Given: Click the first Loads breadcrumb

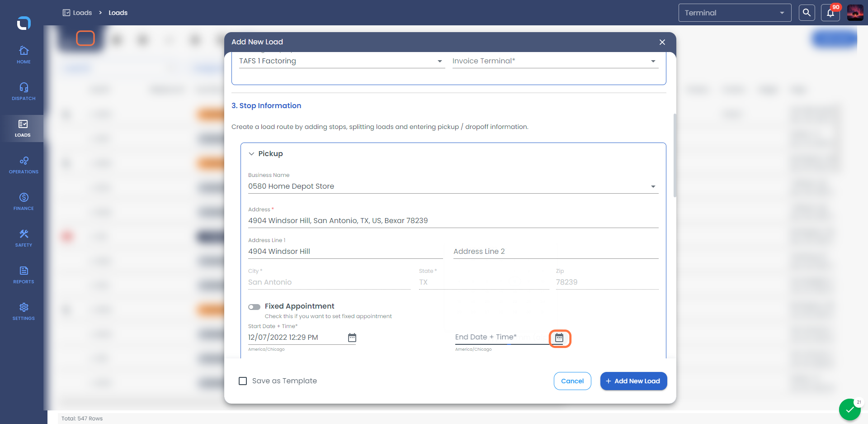Looking at the screenshot, I should (77, 13).
